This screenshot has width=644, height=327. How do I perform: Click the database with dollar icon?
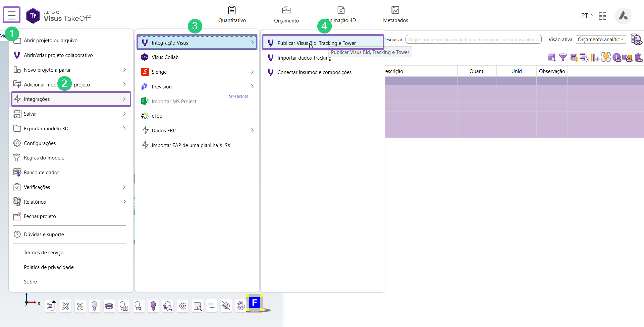tap(574, 58)
